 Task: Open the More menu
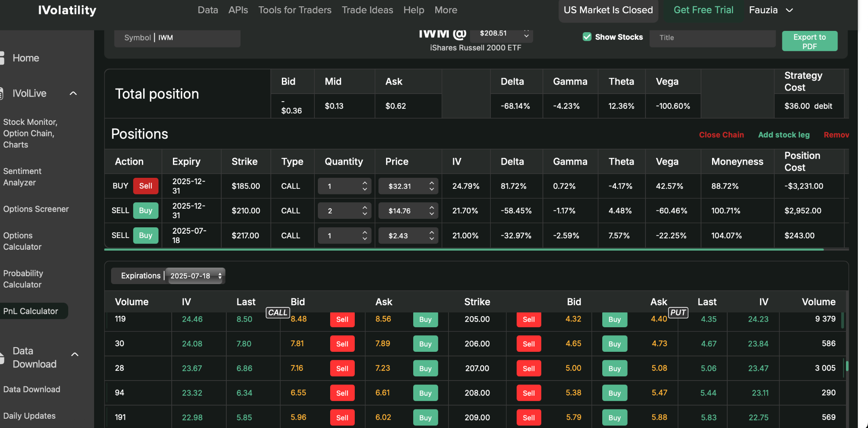[x=446, y=10]
